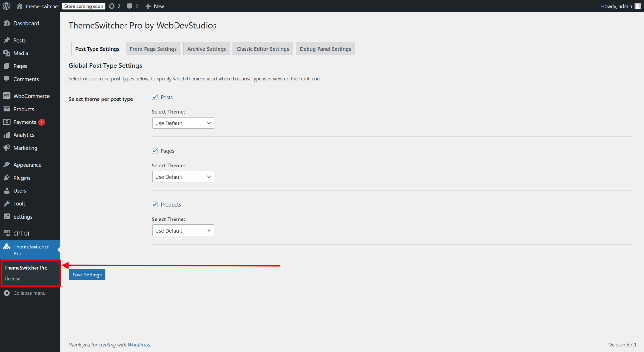The height and width of the screenshot is (352, 644).
Task: Click the Save Settings button
Action: click(87, 274)
